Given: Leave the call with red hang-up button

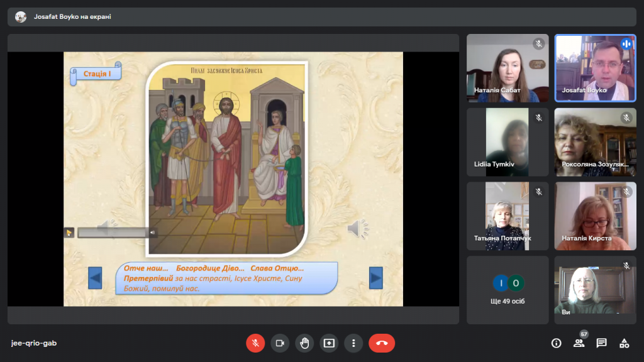Looking at the screenshot, I should 382,343.
